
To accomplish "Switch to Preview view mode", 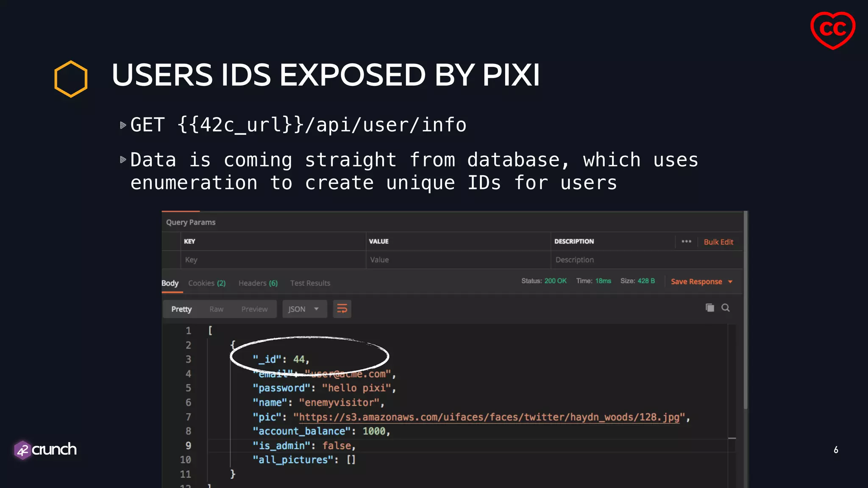I will click(x=254, y=309).
